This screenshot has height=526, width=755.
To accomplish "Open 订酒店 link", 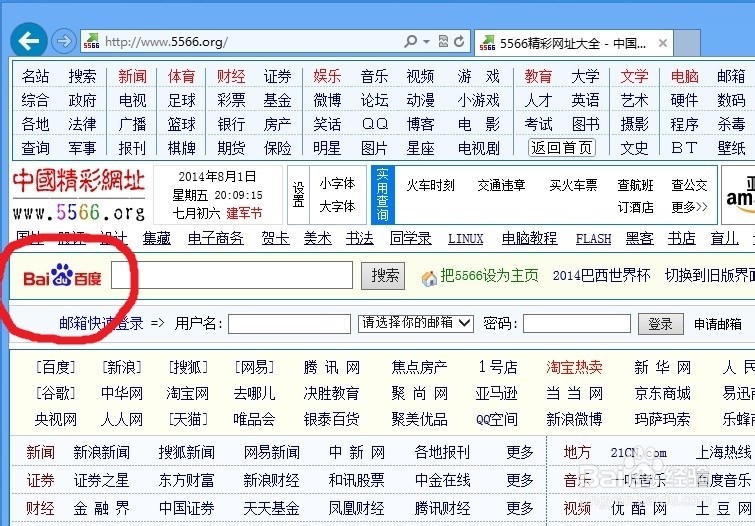I will [x=636, y=207].
